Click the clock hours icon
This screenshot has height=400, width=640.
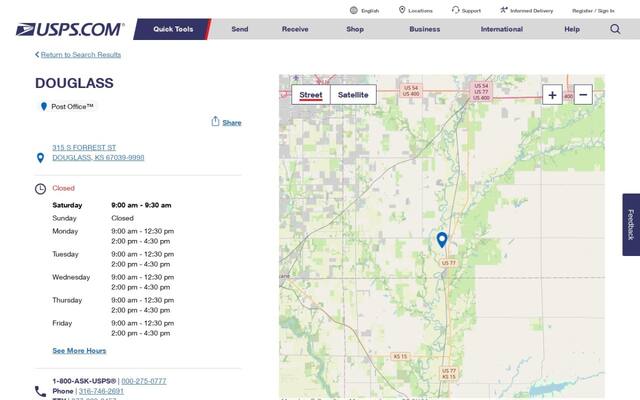(40, 189)
